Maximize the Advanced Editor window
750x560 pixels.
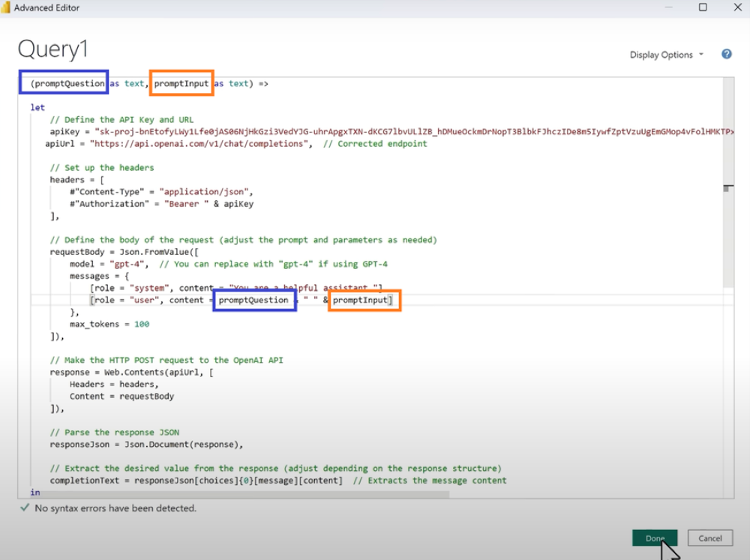click(x=703, y=7)
